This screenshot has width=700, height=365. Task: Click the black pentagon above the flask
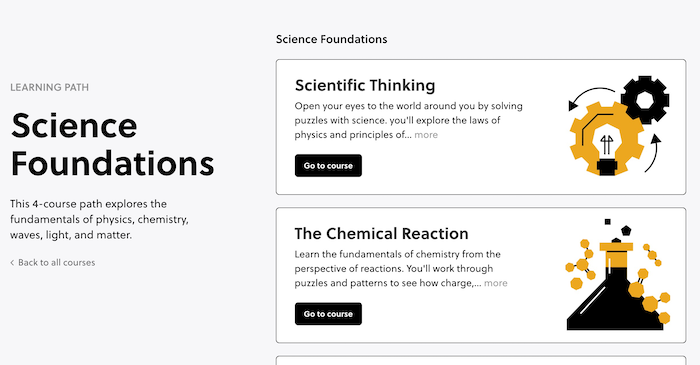[x=626, y=231]
